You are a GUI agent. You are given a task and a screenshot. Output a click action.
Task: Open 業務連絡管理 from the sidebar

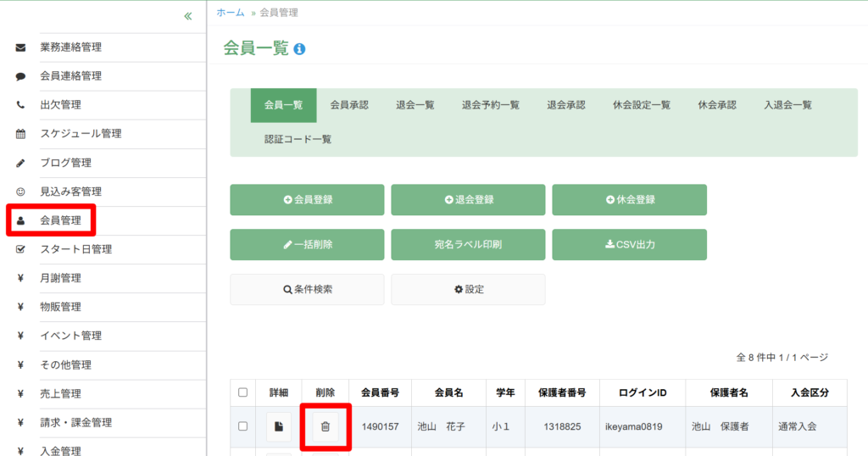click(x=70, y=47)
